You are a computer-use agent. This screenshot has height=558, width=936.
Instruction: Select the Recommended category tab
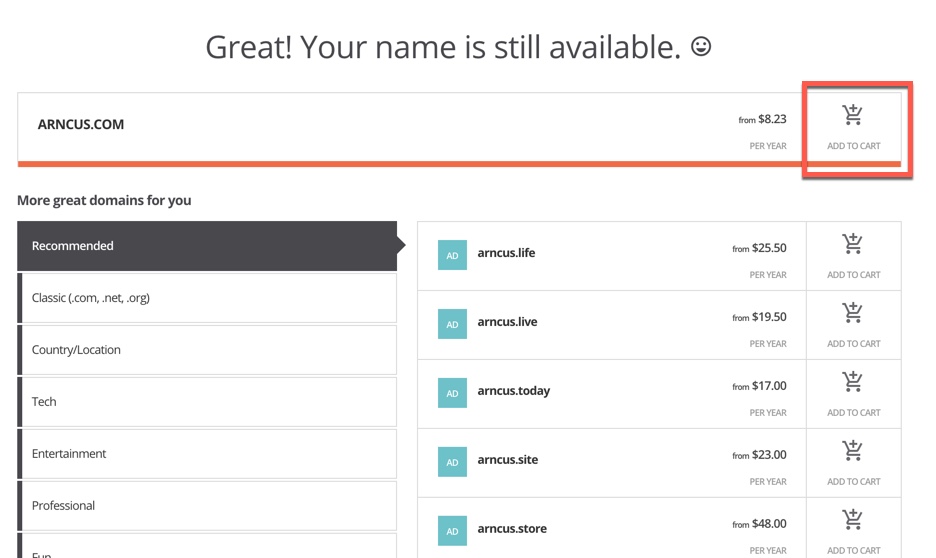207,246
